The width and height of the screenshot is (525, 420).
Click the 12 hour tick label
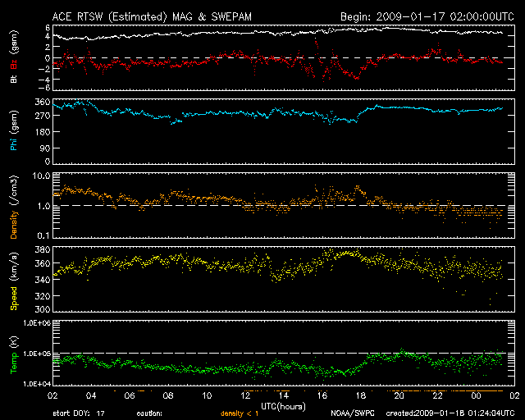click(x=245, y=395)
